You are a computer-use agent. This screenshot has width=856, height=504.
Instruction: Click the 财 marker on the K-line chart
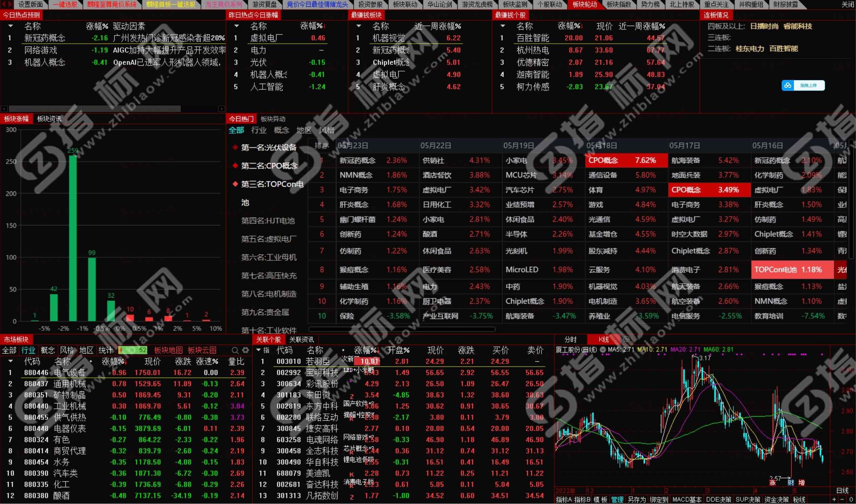click(791, 483)
